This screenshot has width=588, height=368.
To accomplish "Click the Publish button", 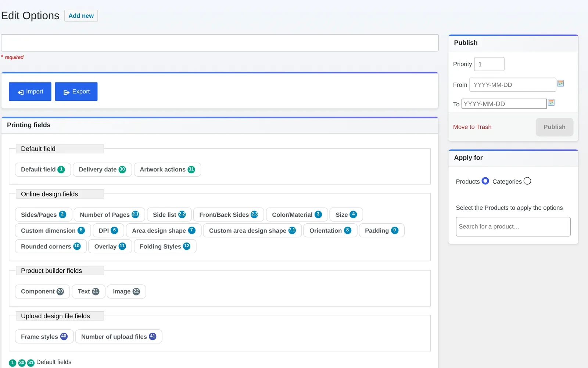I will [555, 127].
